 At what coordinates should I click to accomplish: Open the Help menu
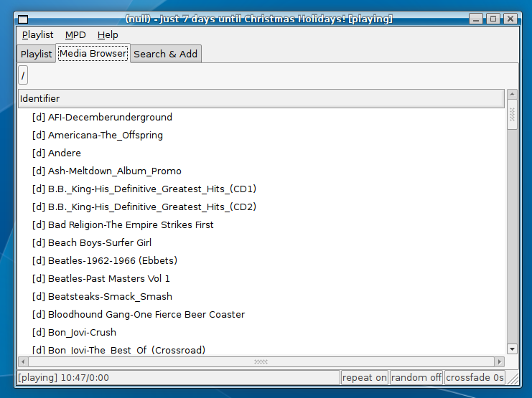108,35
